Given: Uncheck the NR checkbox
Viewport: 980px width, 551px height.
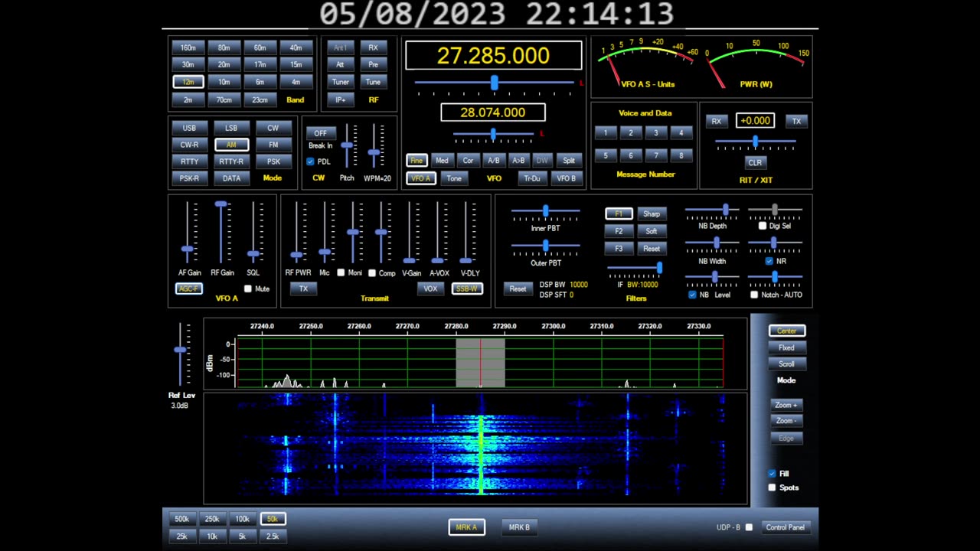Looking at the screenshot, I should coord(769,261).
